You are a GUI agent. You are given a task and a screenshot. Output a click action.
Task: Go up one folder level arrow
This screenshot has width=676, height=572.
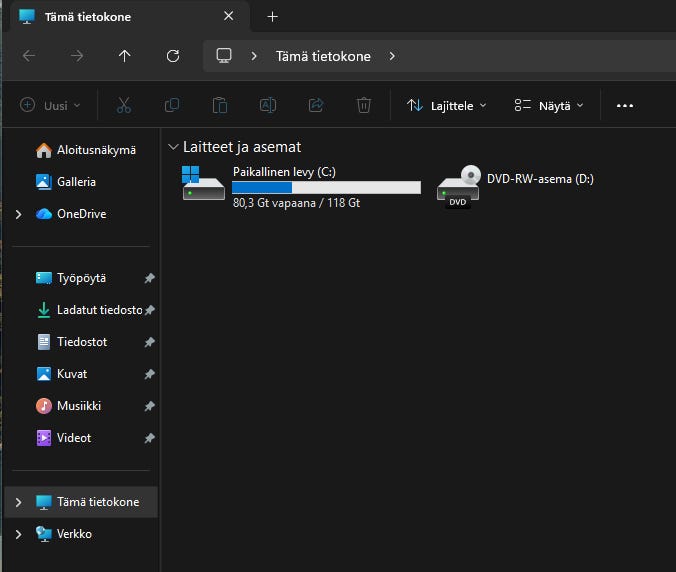click(x=124, y=56)
